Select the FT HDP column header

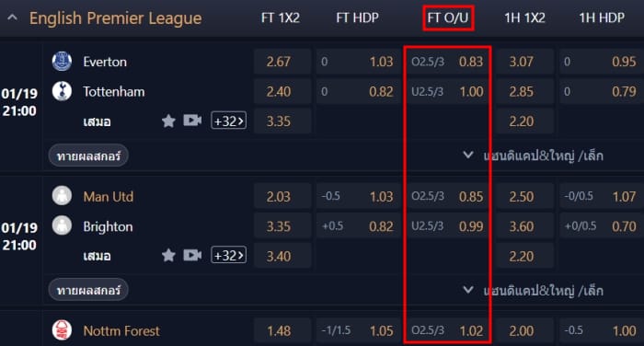(357, 17)
